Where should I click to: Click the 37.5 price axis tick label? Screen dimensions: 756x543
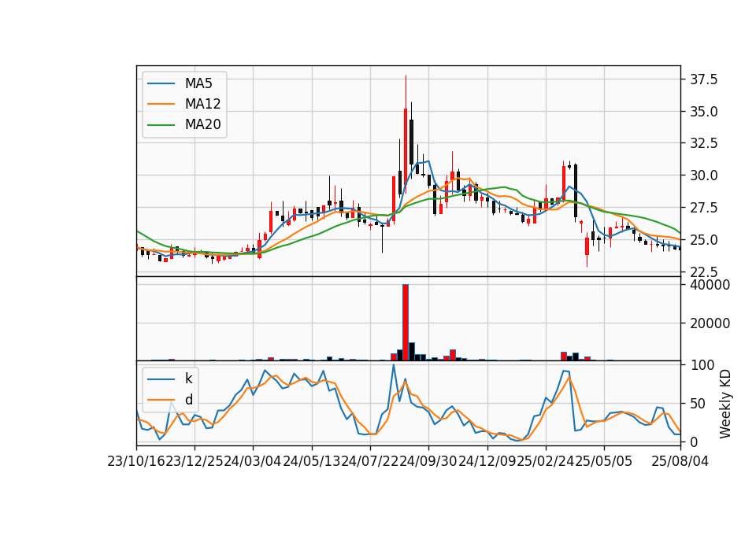pyautogui.click(x=703, y=79)
